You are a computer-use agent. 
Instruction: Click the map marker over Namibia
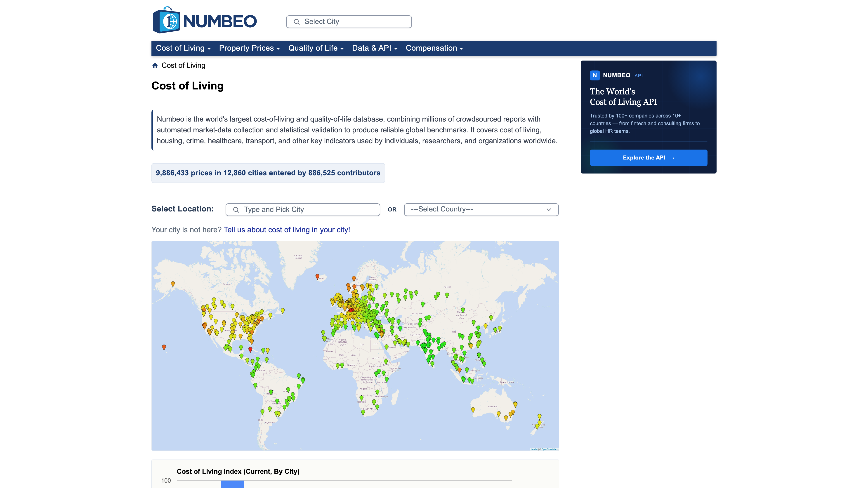click(x=361, y=398)
